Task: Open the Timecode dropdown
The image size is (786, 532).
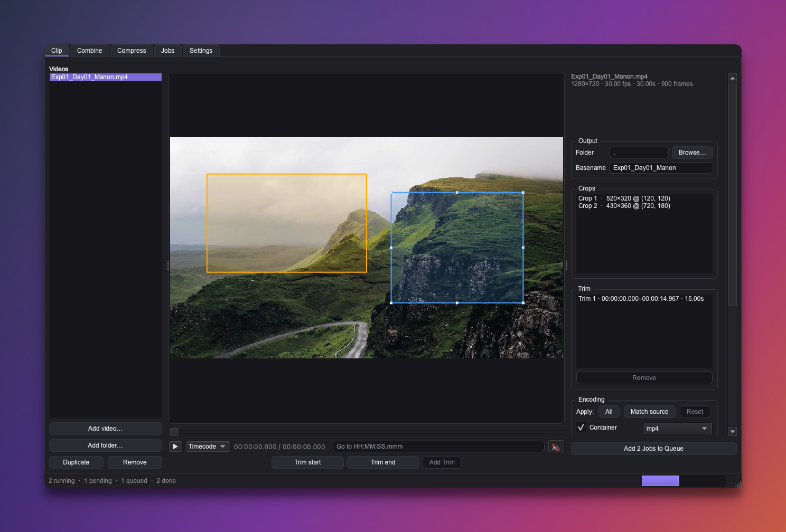Action: [x=208, y=446]
